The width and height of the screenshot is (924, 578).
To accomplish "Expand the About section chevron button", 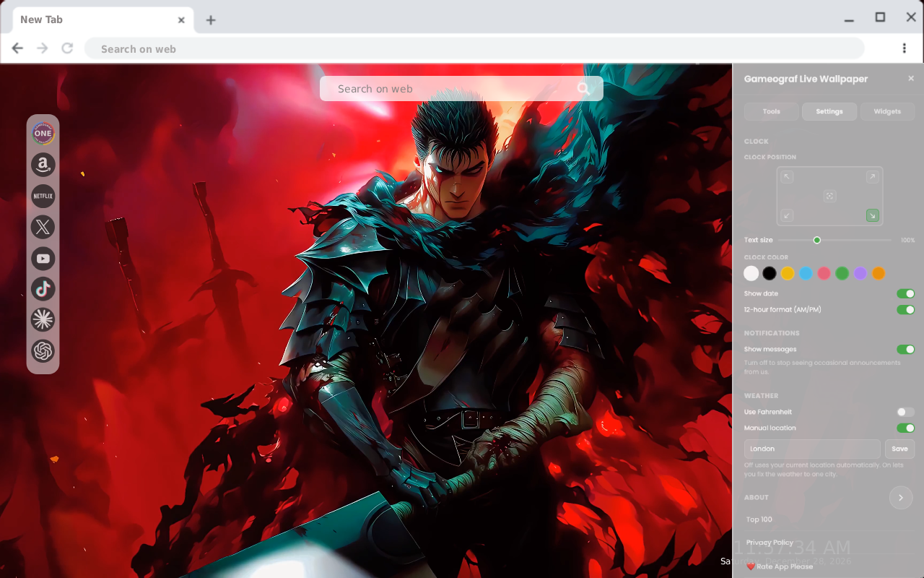I will click(901, 498).
